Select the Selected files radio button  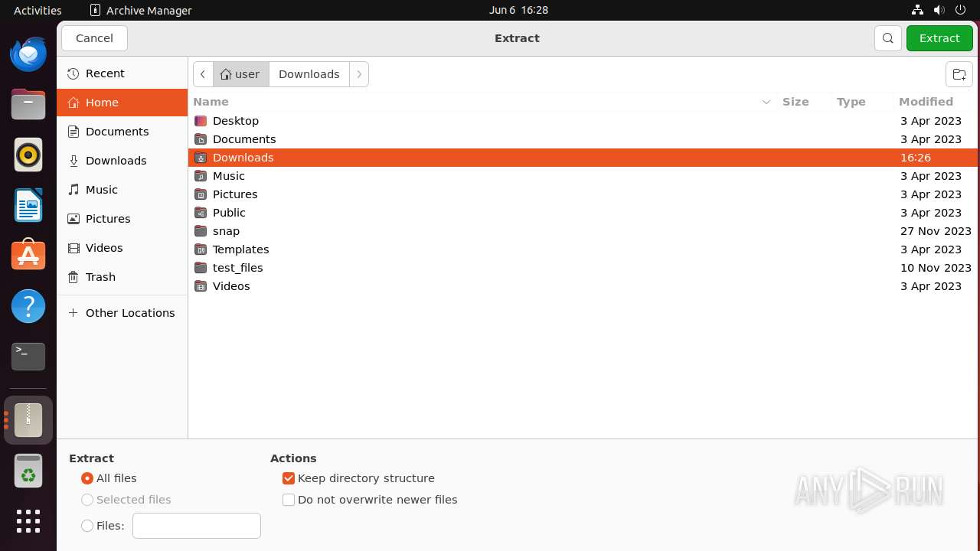[x=87, y=500]
